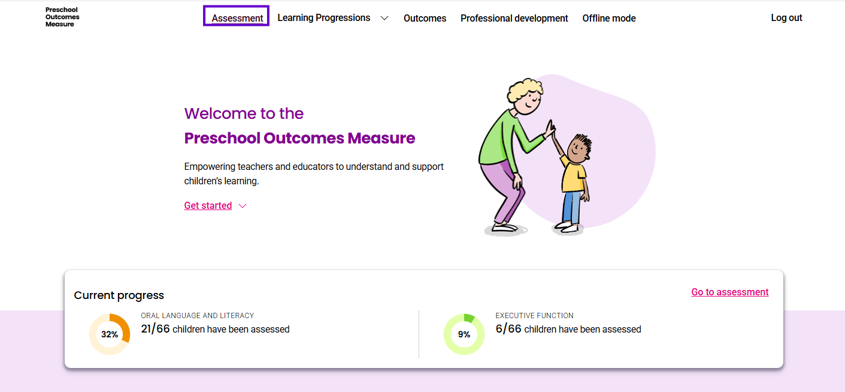This screenshot has width=845, height=392.
Task: Log out of the account
Action: [786, 18]
